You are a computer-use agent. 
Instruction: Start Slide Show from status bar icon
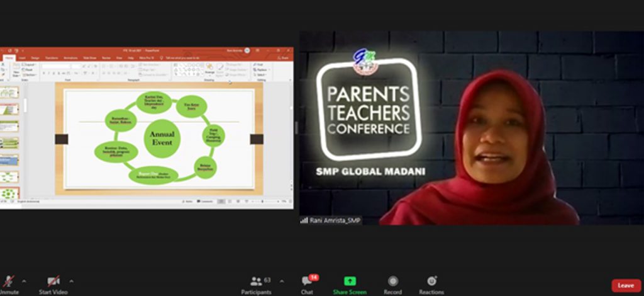point(247,202)
